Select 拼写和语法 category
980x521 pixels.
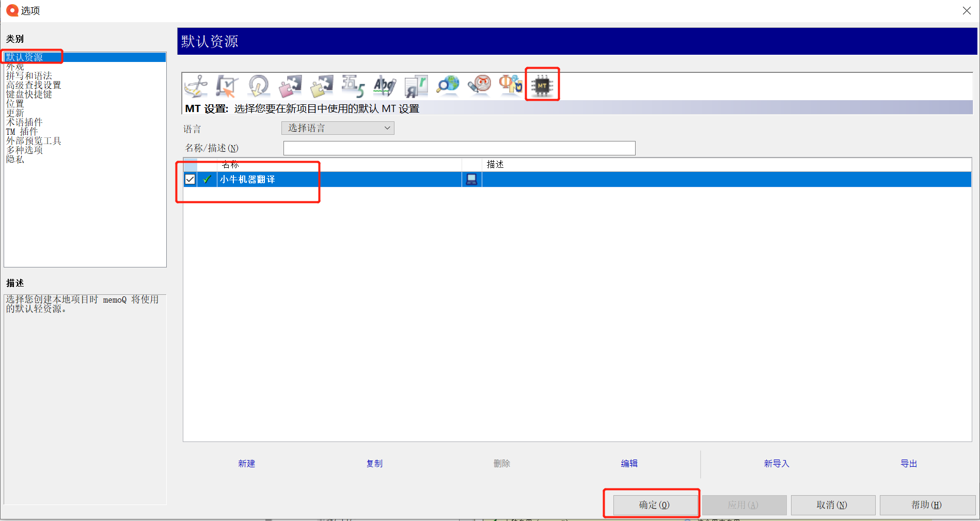point(29,76)
